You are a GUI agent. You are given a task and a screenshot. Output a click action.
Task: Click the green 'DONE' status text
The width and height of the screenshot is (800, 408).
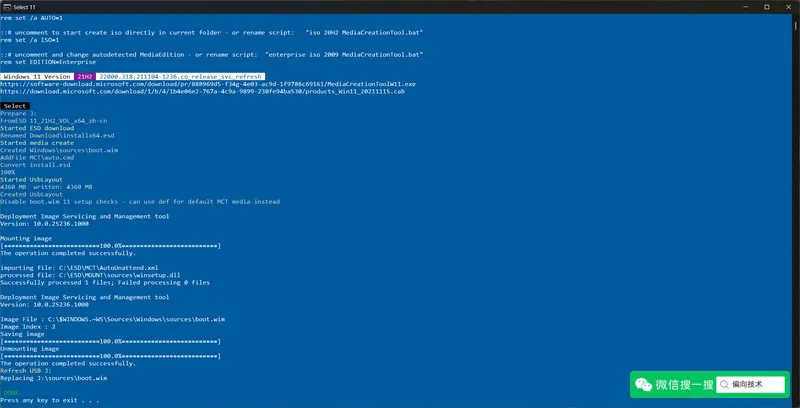coord(11,393)
